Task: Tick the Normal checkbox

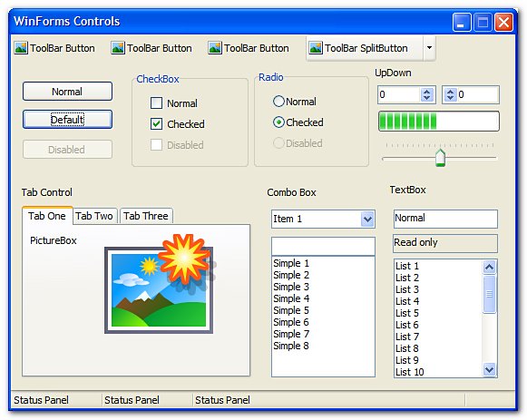Action: 156,103
